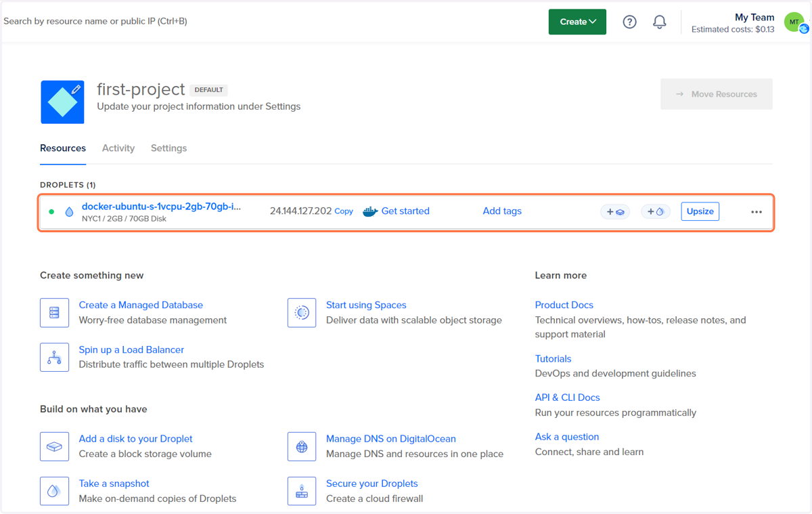This screenshot has width=812, height=514.
Task: Open the help question mark icon
Action: [x=629, y=22]
